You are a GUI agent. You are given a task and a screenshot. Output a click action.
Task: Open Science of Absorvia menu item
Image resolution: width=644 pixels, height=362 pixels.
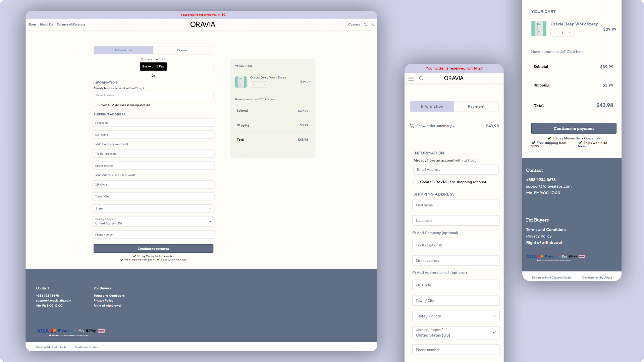(x=71, y=24)
